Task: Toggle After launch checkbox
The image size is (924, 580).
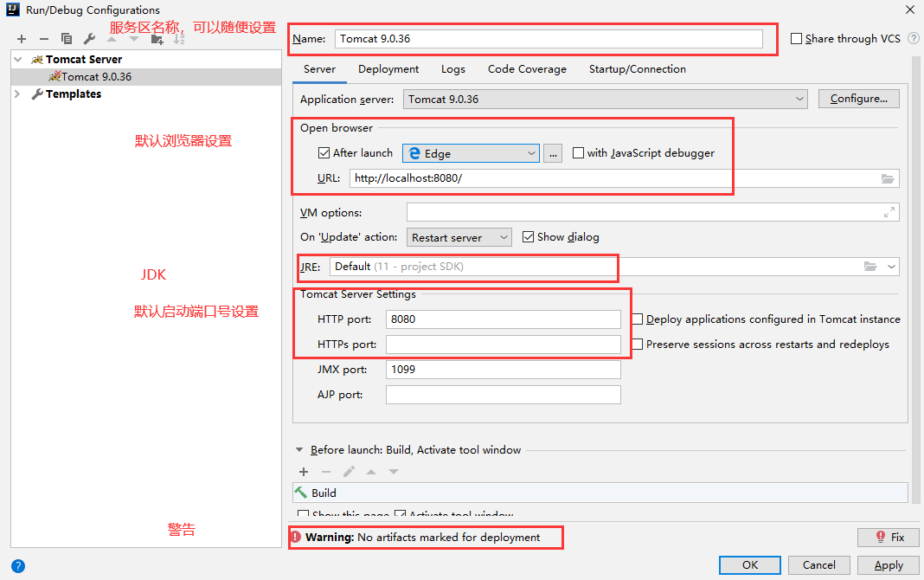Action: coord(324,153)
